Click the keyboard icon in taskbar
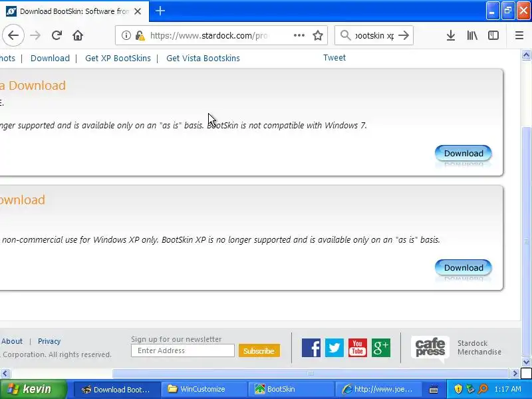Viewport: 532px width, 399px height. coord(434,390)
